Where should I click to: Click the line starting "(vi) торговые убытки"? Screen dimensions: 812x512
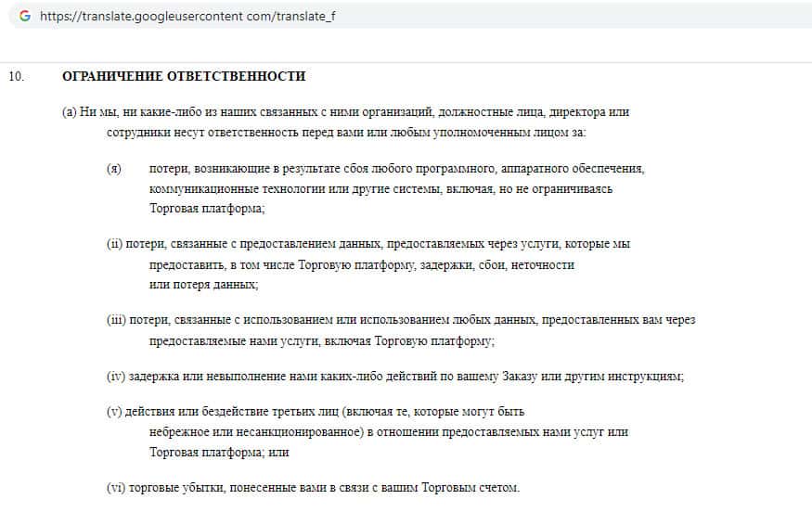313,488
